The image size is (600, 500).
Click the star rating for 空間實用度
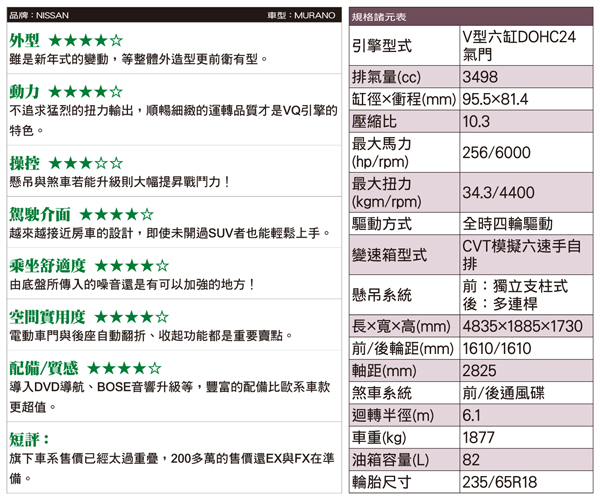(x=130, y=317)
